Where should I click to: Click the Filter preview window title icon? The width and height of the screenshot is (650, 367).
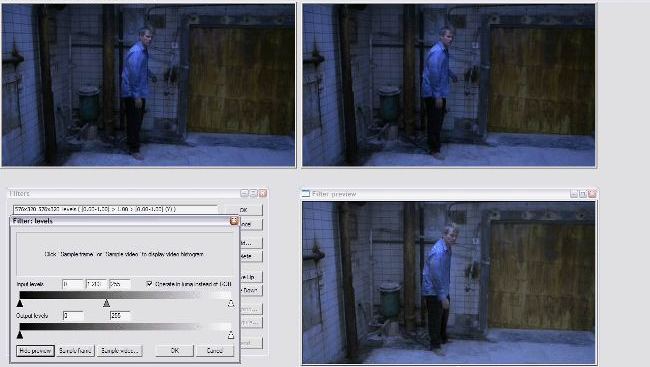(x=306, y=194)
